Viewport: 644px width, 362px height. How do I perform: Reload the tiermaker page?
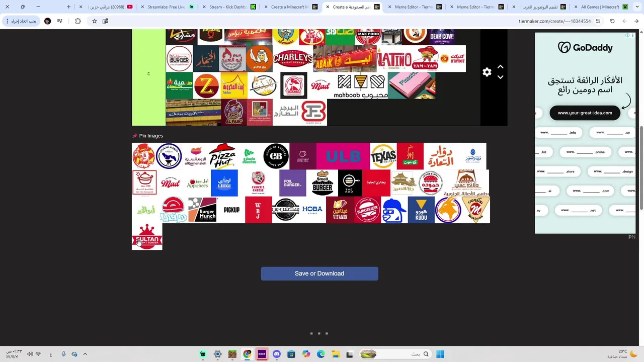[612, 21]
